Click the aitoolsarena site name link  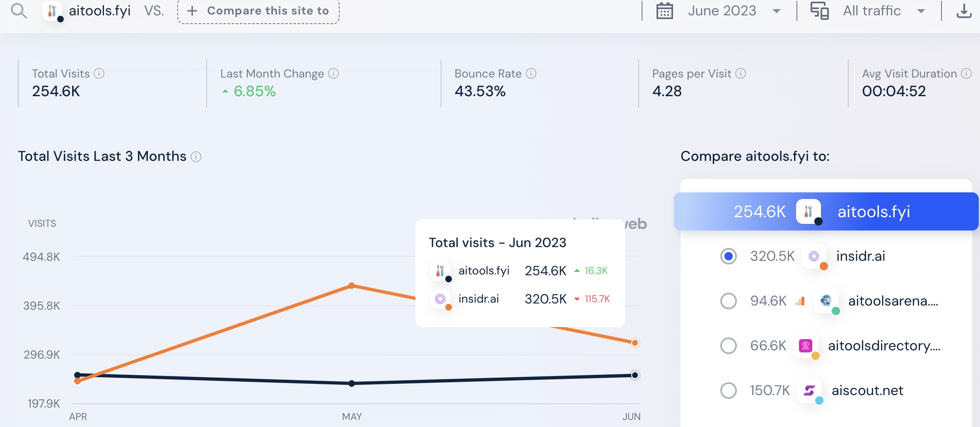tap(893, 301)
